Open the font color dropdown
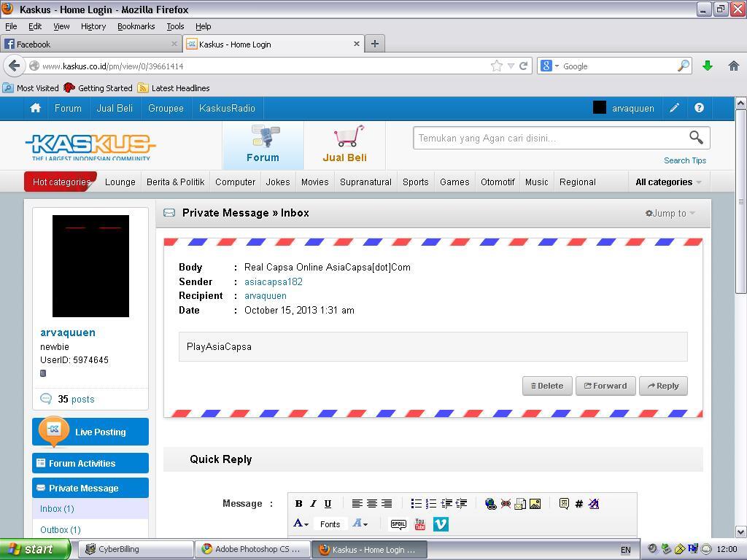Screen dimensions: 747x560 click(x=301, y=524)
